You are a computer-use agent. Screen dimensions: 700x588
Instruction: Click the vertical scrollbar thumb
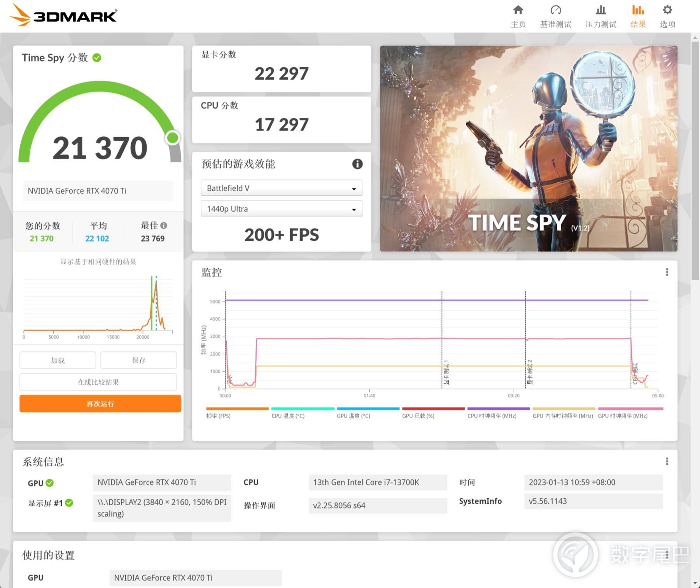695,161
